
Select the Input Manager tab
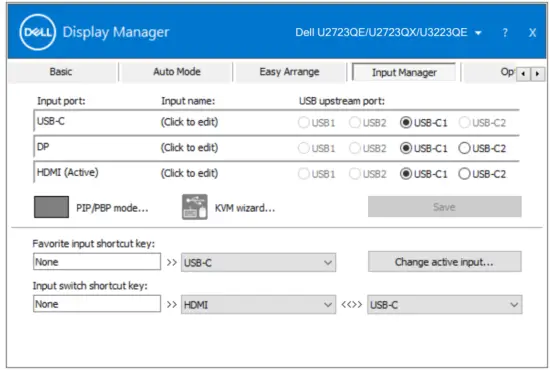click(x=404, y=72)
